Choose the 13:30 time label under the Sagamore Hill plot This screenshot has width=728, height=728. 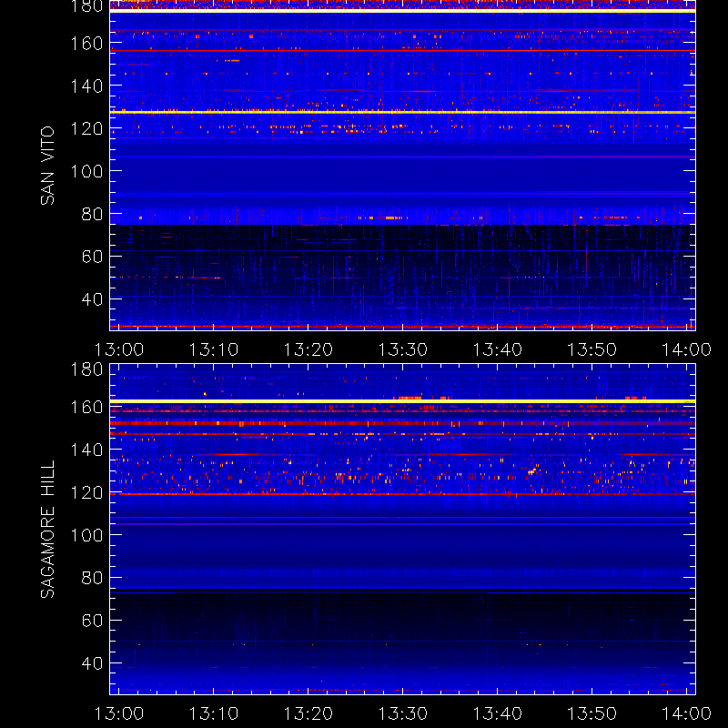point(402,713)
